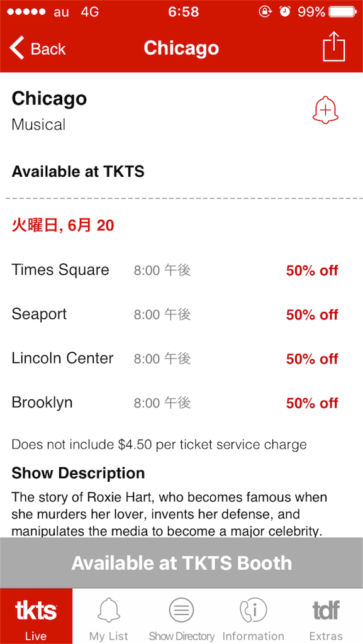
Task: Open My List bell tab
Action: tap(109, 616)
